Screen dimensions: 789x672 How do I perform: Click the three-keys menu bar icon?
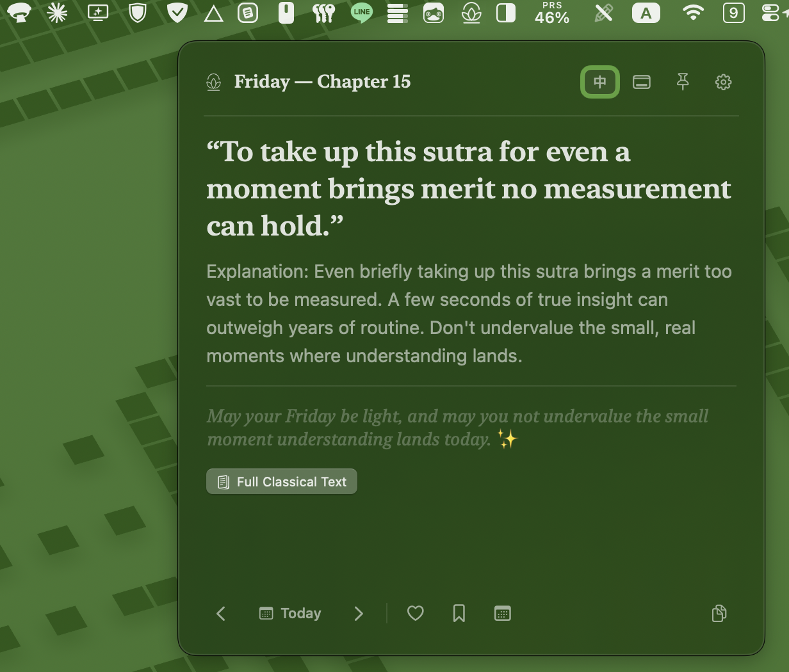point(323,13)
